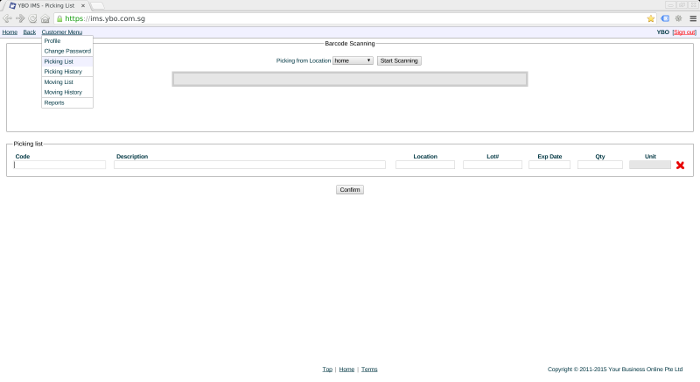Select Moving History from the menu
The width and height of the screenshot is (700, 382).
[x=67, y=92]
